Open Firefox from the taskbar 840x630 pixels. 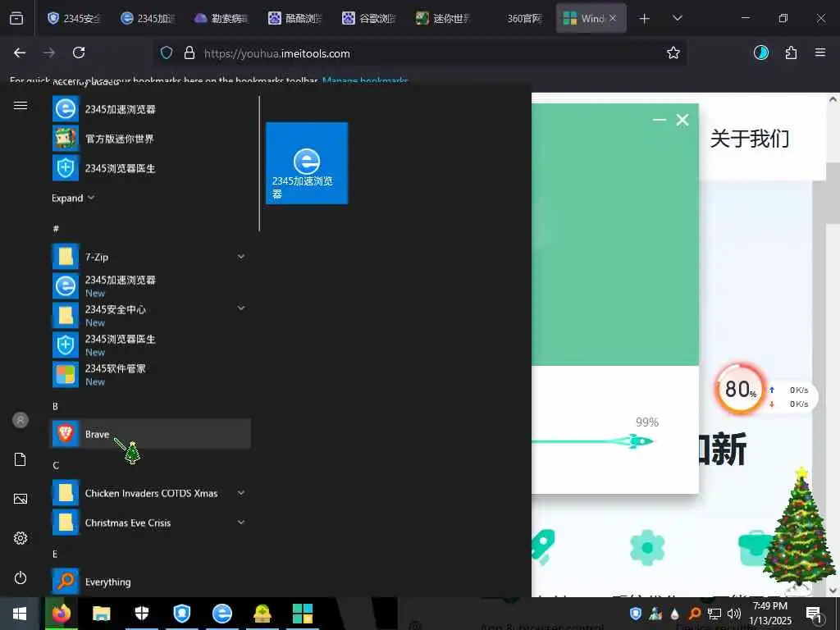point(61,614)
